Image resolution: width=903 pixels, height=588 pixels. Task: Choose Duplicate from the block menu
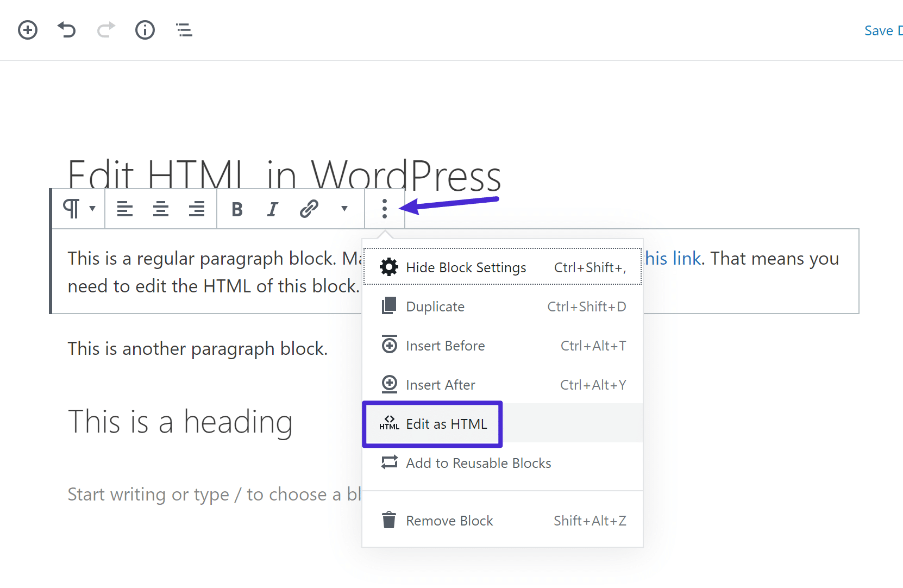tap(435, 306)
